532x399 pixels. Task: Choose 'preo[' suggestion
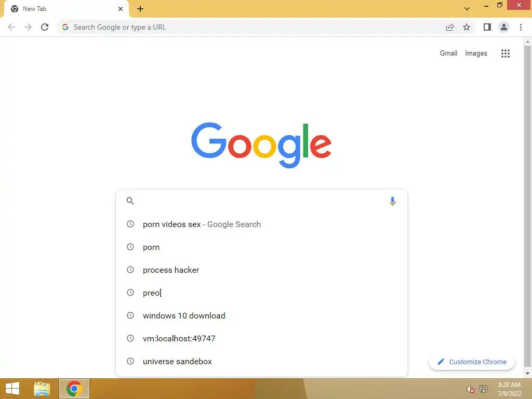click(261, 293)
